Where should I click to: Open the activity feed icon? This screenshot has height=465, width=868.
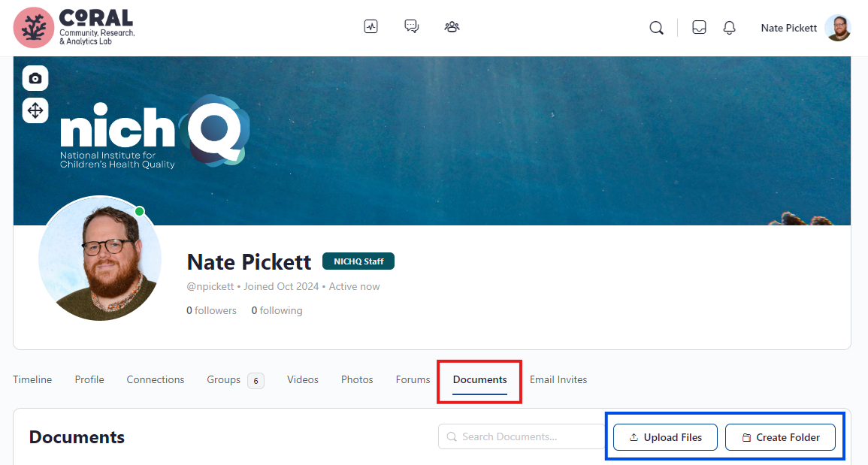(x=370, y=27)
